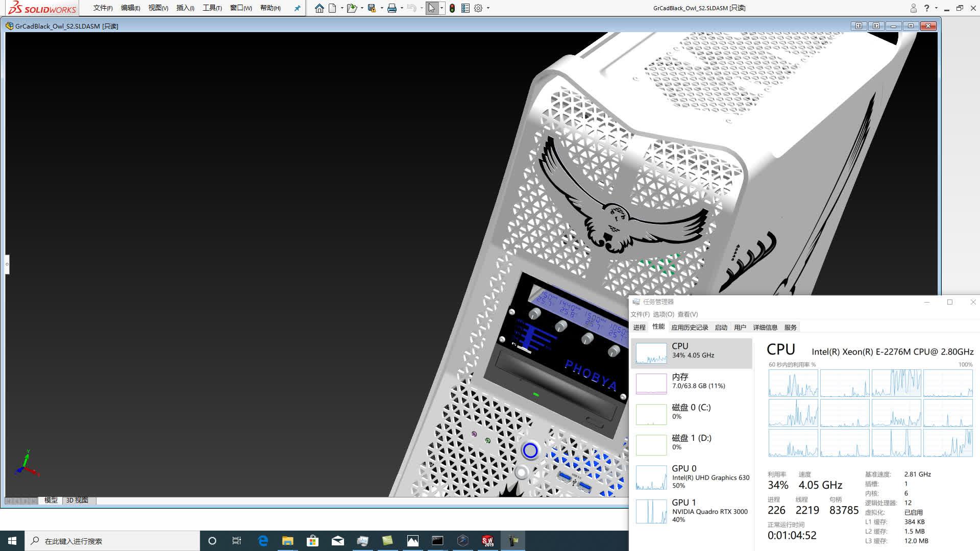This screenshot has width=980, height=551.
Task: Open SolidWorks 2019 from the taskbar
Action: click(487, 540)
